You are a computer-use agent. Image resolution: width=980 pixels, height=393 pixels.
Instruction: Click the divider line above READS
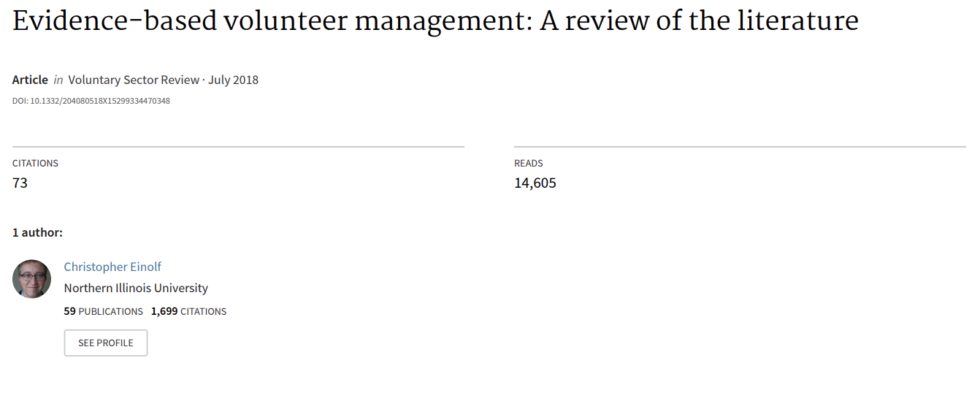pos(740,147)
